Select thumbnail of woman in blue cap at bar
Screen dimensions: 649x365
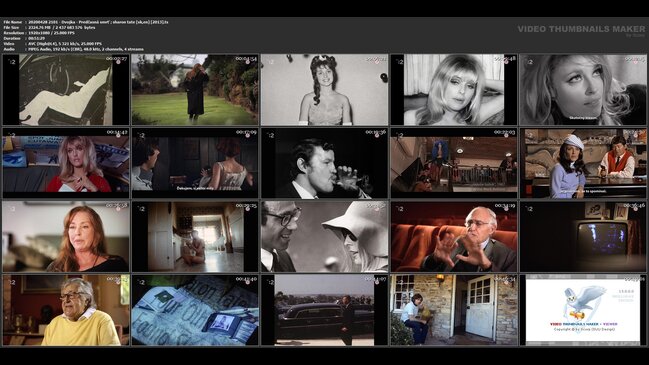pos(583,163)
